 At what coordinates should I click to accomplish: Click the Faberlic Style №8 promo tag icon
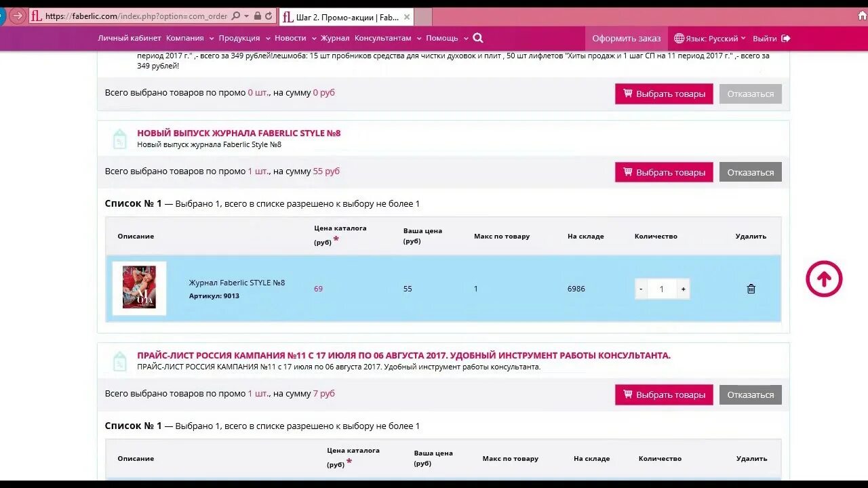[119, 139]
